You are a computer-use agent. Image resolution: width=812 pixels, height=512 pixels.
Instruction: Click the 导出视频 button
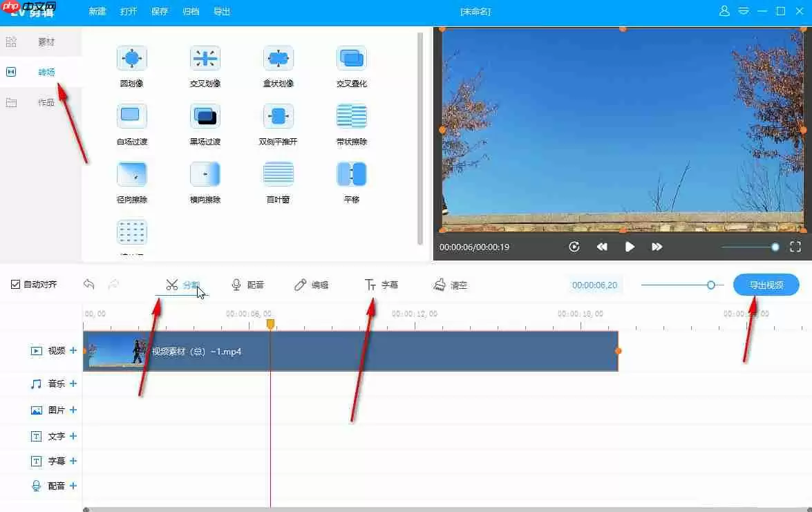[x=766, y=285]
